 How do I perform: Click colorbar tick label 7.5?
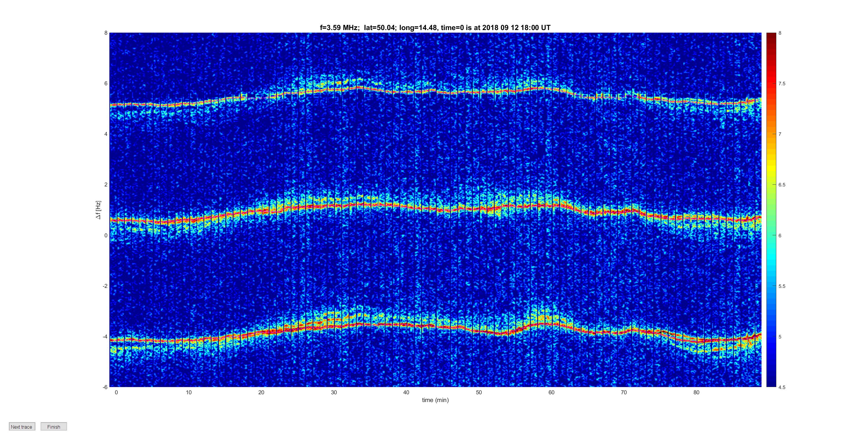782,84
